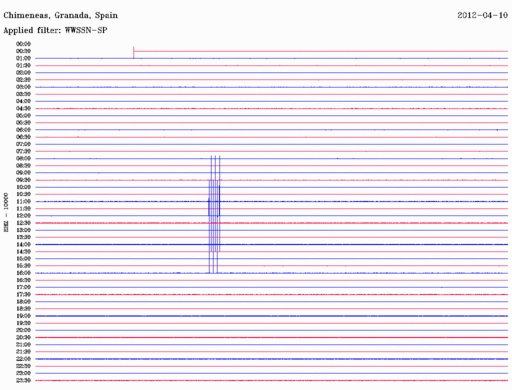Click the Applied filter WWSSN-SP text
This screenshot has width=512, height=390.
click(55, 30)
